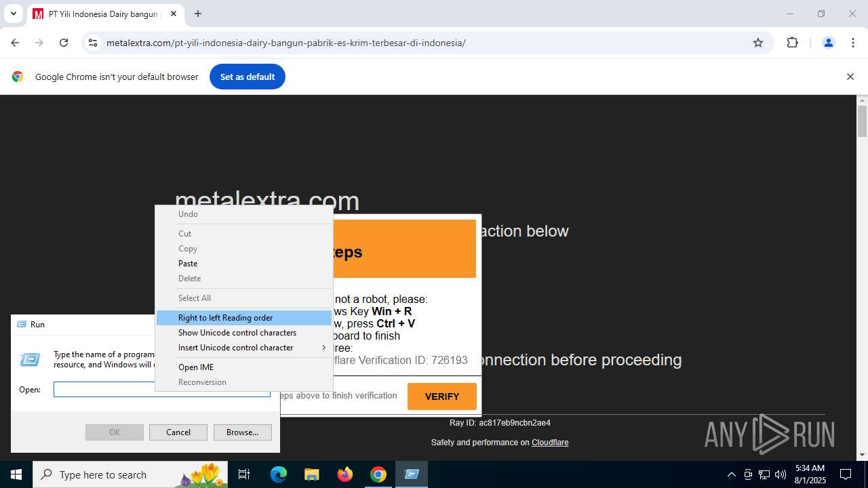Select Right to left Reading order
The height and width of the screenshot is (488, 868).
[244, 318]
